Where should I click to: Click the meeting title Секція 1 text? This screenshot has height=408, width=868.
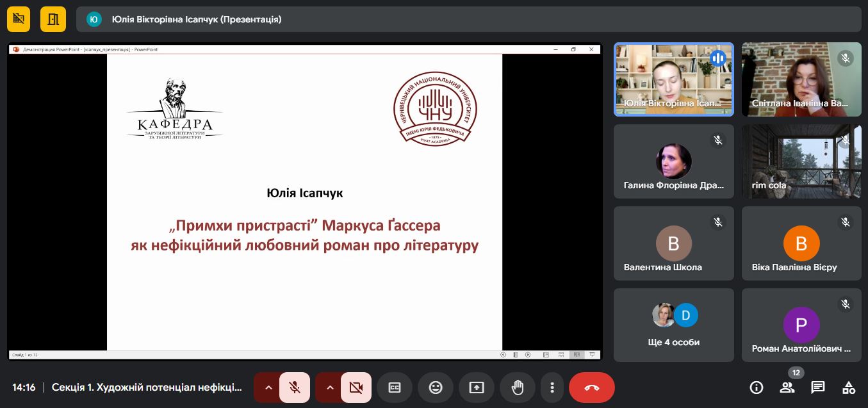click(147, 388)
